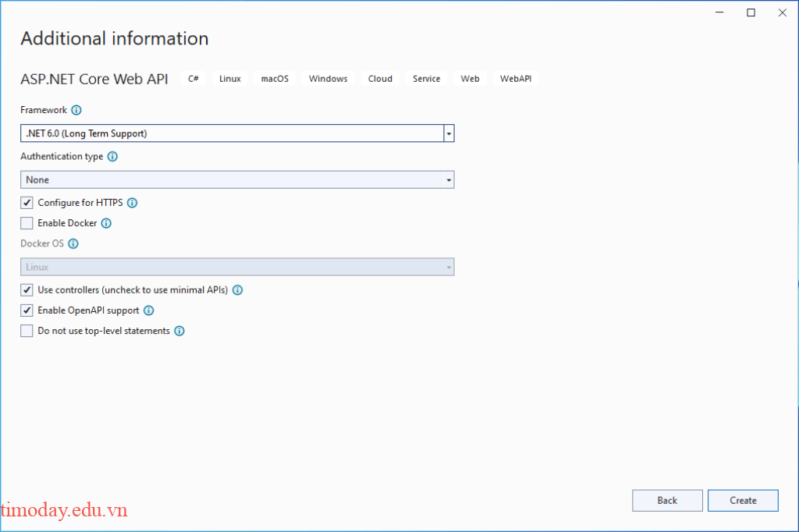Click the timoday.edu.vn watermark link
The width and height of the screenshot is (799, 532).
[64, 511]
